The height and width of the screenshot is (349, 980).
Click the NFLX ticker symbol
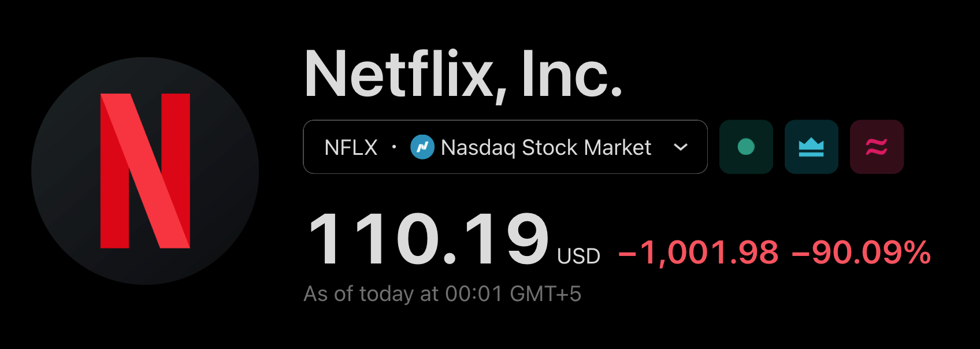click(x=351, y=147)
